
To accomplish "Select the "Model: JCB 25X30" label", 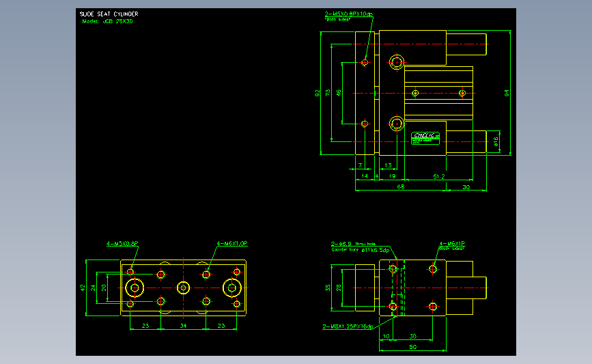I will tap(108, 22).
